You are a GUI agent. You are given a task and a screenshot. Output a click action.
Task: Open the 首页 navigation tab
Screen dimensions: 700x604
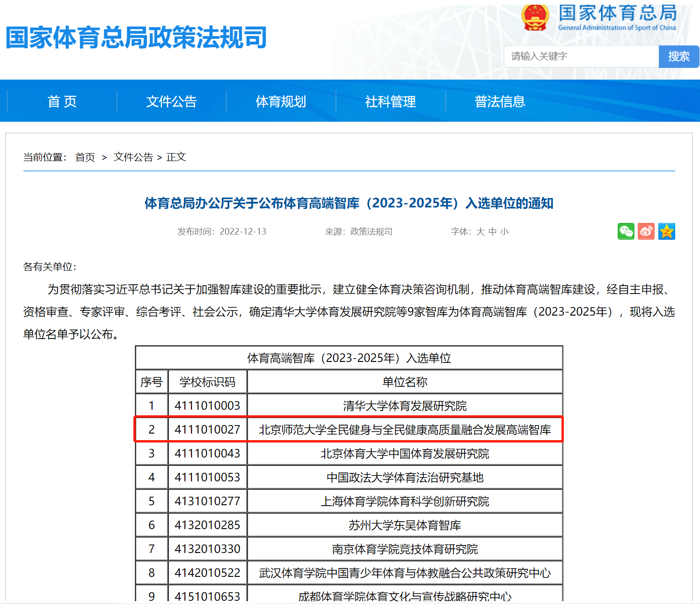coord(62,102)
